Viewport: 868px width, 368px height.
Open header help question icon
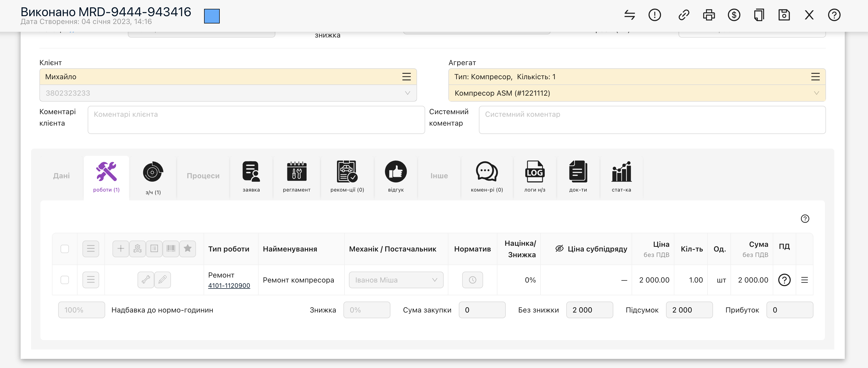click(x=834, y=15)
